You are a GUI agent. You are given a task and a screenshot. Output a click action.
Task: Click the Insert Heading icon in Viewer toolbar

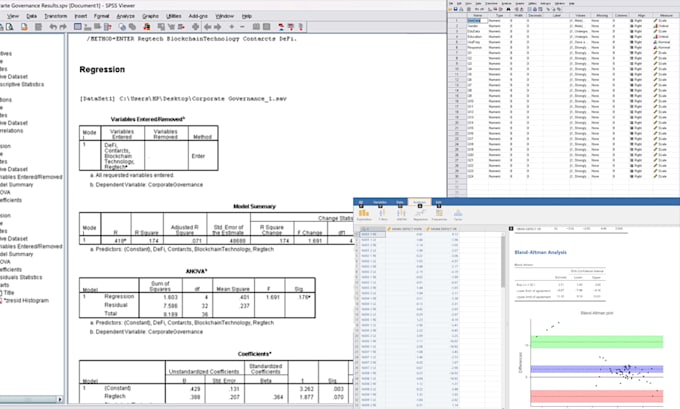tap(281, 27)
